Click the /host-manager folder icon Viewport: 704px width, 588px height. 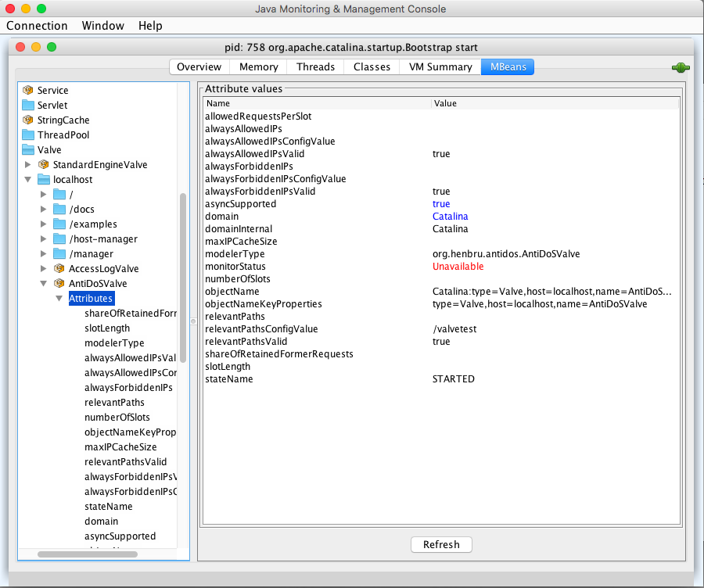tap(59, 238)
